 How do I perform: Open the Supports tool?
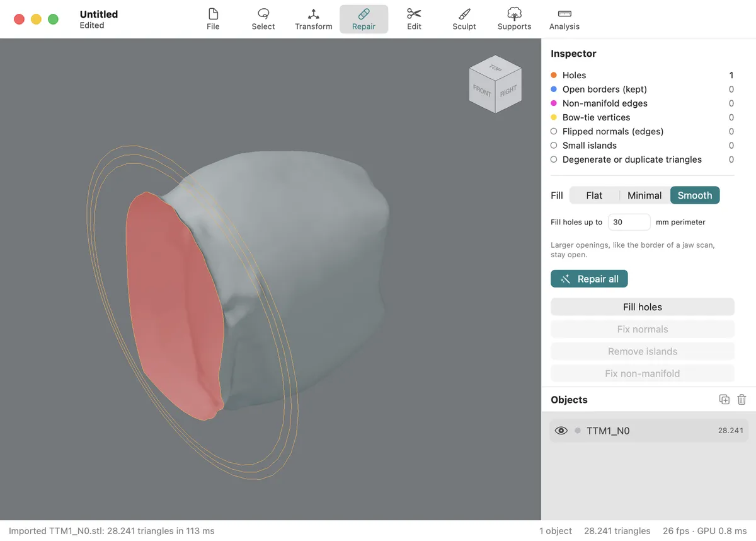coord(514,19)
